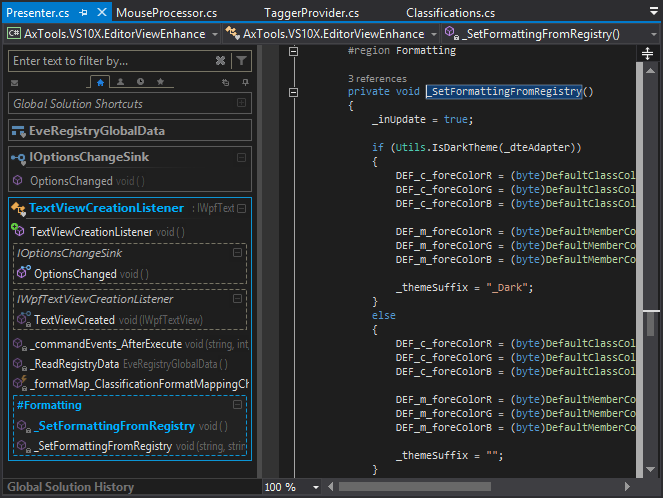The image size is (663, 498).
Task: Open the member dropdown showing _SetFormattingFromRegistry()
Action: (x=551, y=33)
